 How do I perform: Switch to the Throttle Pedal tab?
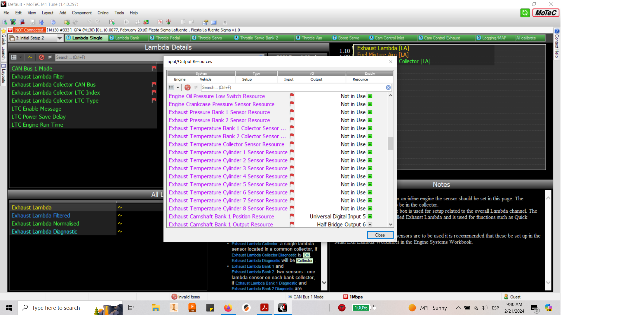[168, 38]
